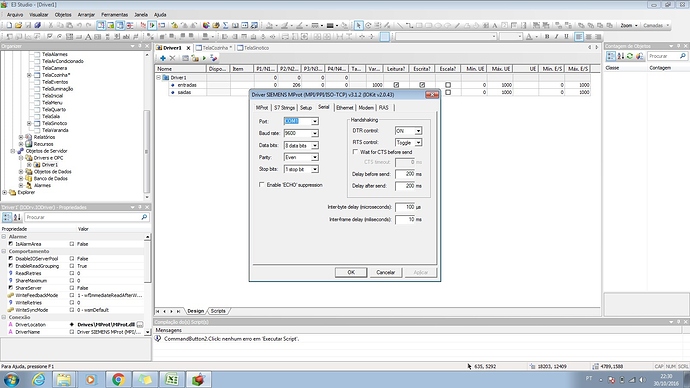Open the RTS control dropdown

[418, 143]
